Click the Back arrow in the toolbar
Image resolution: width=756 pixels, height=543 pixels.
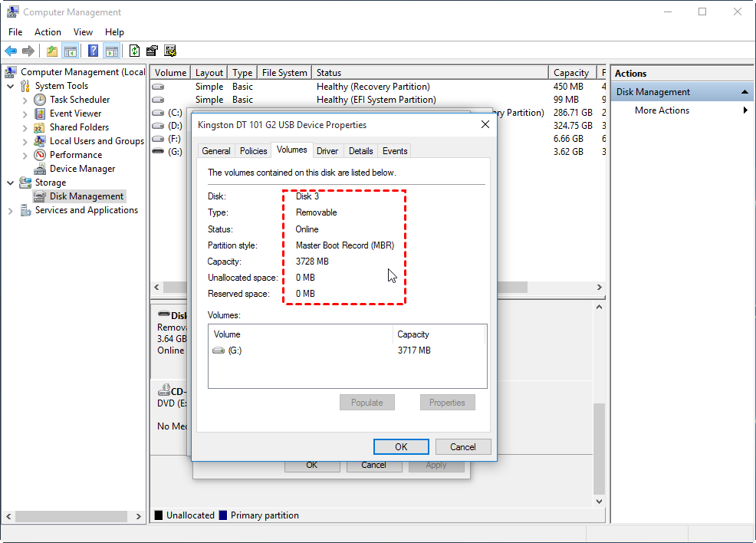(11, 51)
